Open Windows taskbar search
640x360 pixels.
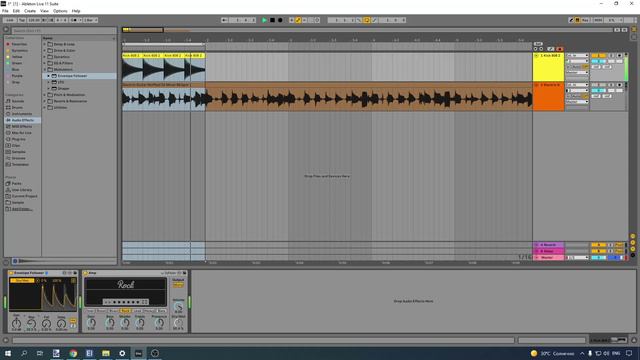pyautogui.click(x=24, y=353)
